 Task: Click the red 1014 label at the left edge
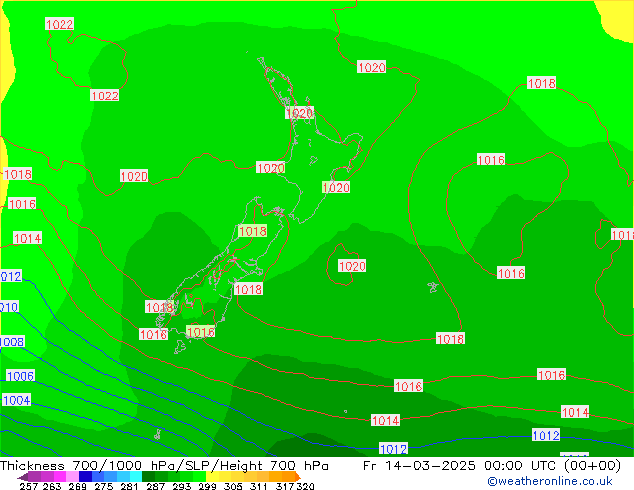[x=27, y=238]
